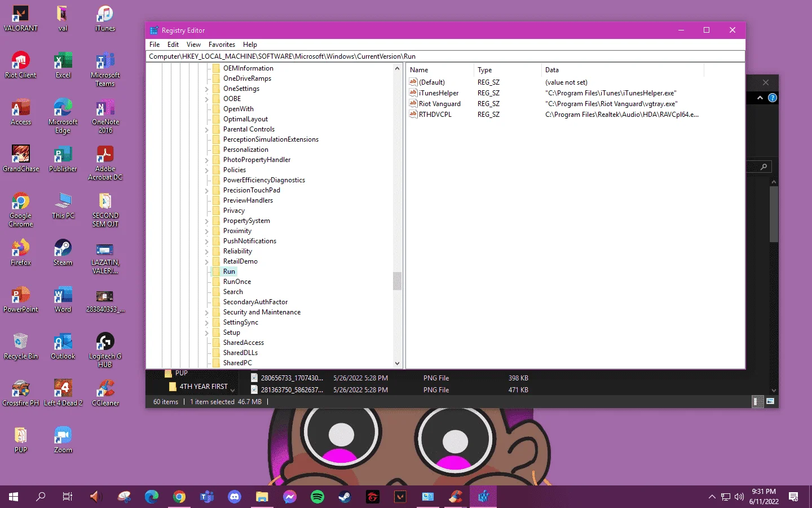Select the Logitech G HUB desktop icon
Screen dimensions: 812x508
(105, 350)
